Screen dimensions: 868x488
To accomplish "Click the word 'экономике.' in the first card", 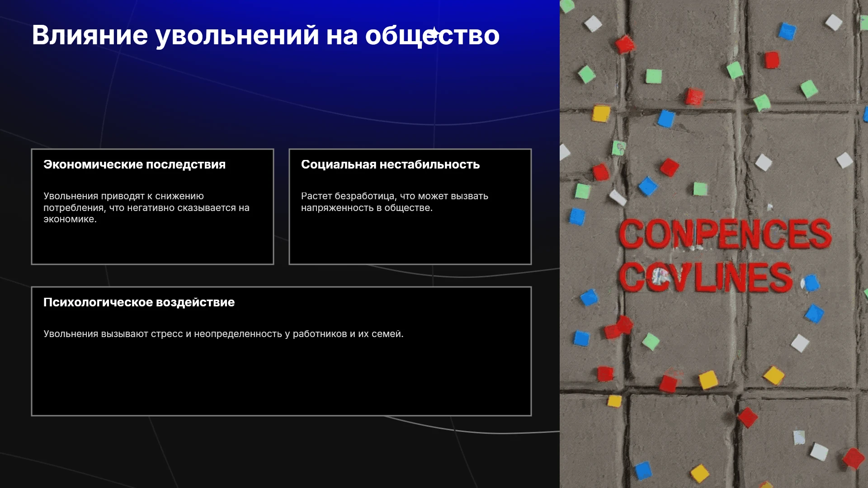I will [70, 219].
